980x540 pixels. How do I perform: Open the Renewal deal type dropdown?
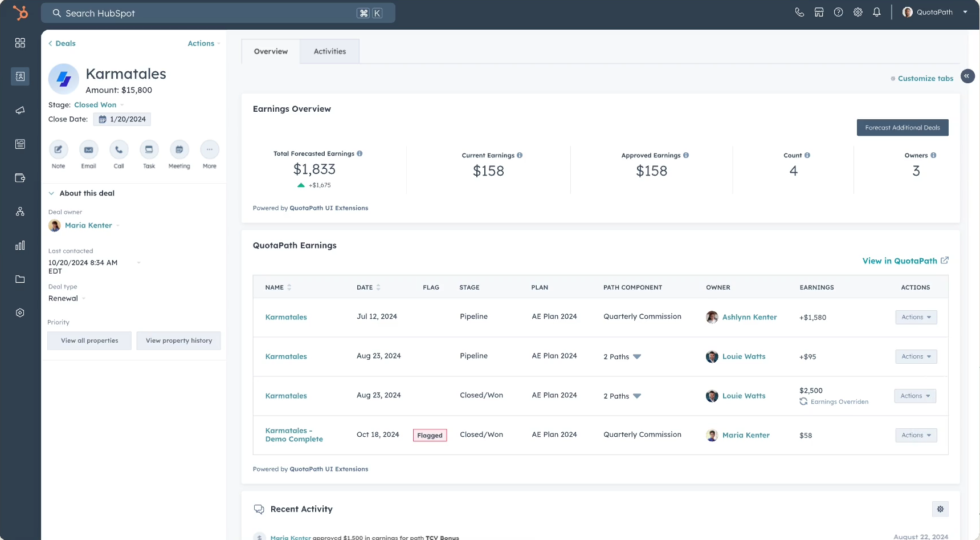pyautogui.click(x=67, y=298)
